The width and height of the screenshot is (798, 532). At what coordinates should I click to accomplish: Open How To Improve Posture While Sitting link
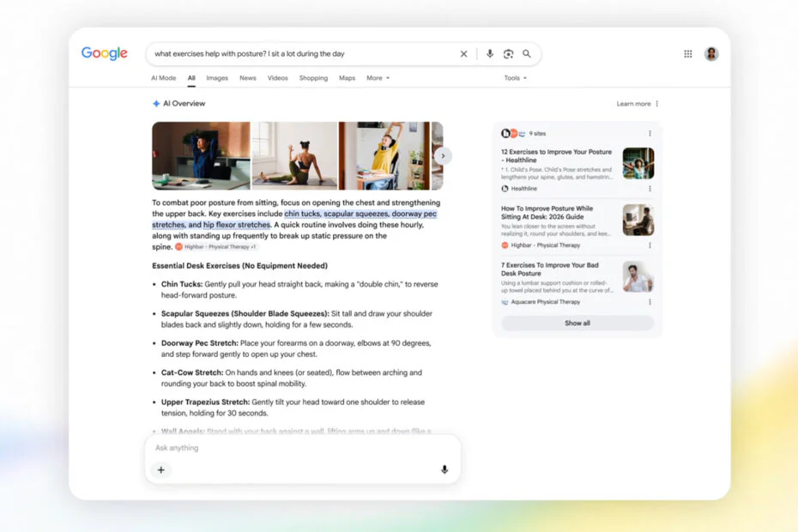click(x=547, y=212)
